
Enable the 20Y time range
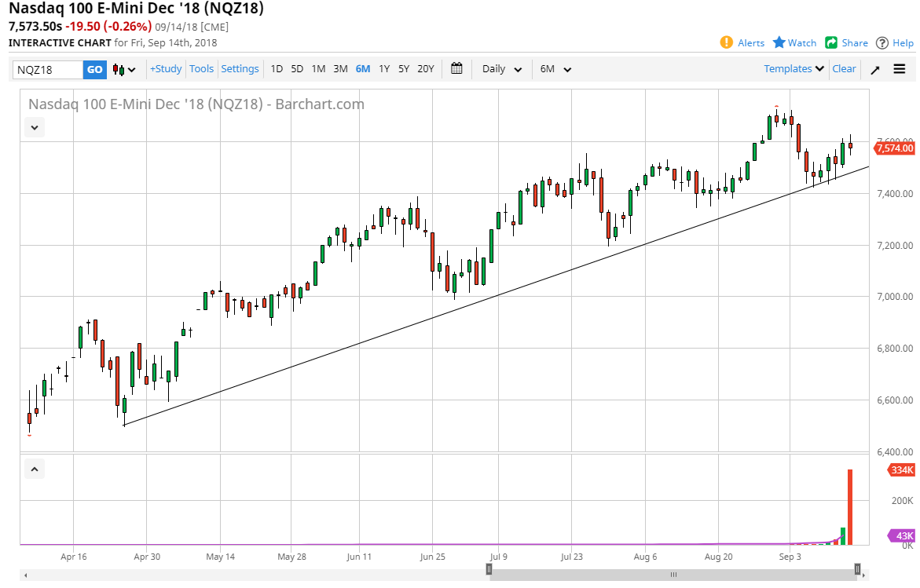(x=425, y=69)
